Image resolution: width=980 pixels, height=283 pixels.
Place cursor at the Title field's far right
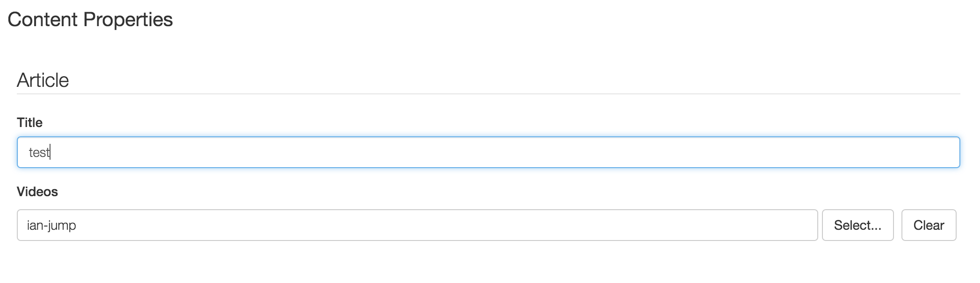tap(949, 152)
